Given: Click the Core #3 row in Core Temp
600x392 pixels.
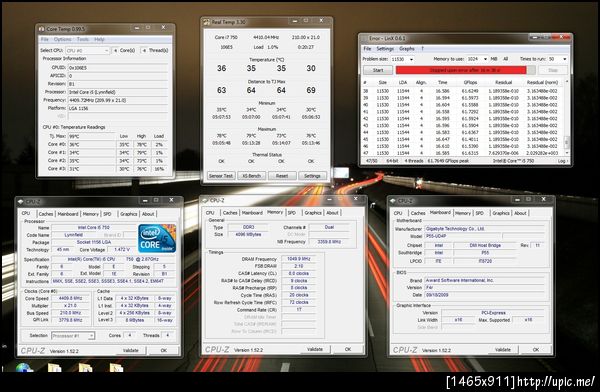Looking at the screenshot, I should click(x=106, y=168).
